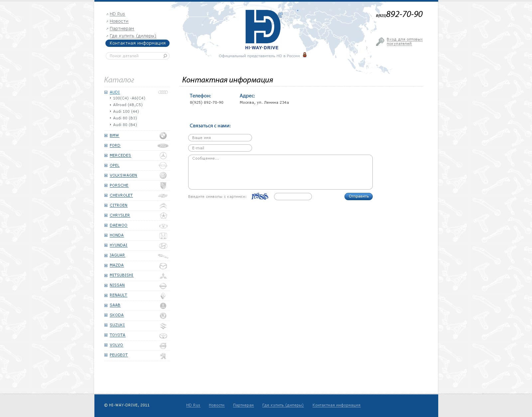Click the BMW logo icon

pyautogui.click(x=163, y=135)
